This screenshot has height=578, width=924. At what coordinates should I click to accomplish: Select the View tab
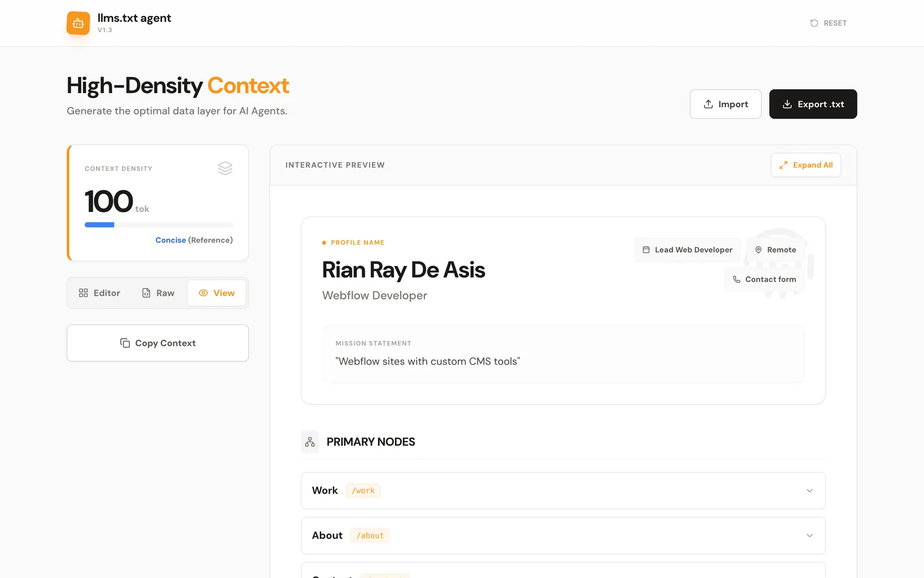pos(217,293)
